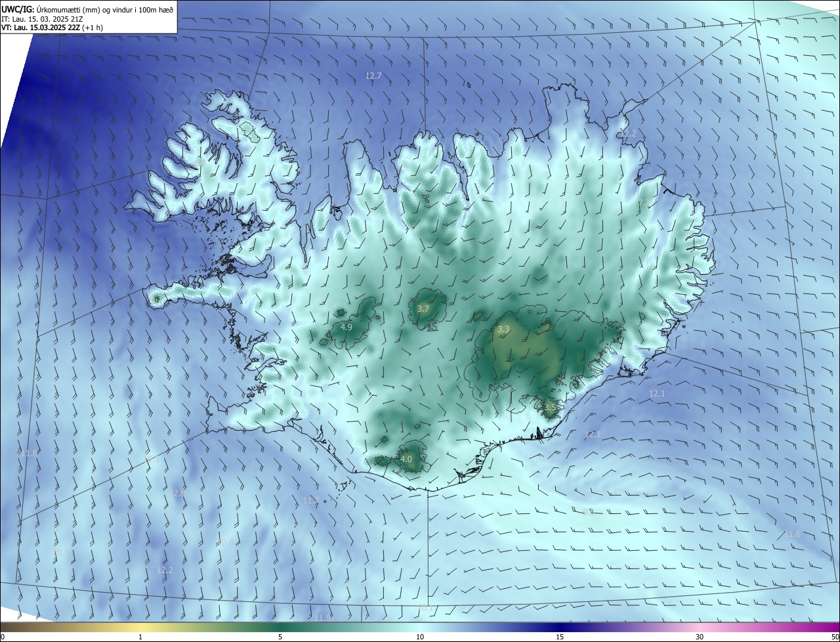This screenshot has height=642, width=840.
Task: Click the '(+1 h)' forecast offset text
Action: pos(93,28)
